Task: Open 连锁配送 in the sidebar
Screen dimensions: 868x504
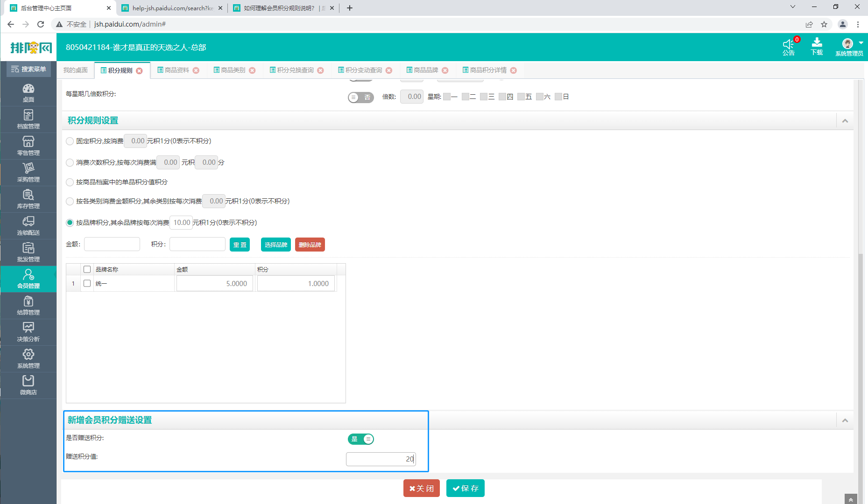Action: [28, 226]
